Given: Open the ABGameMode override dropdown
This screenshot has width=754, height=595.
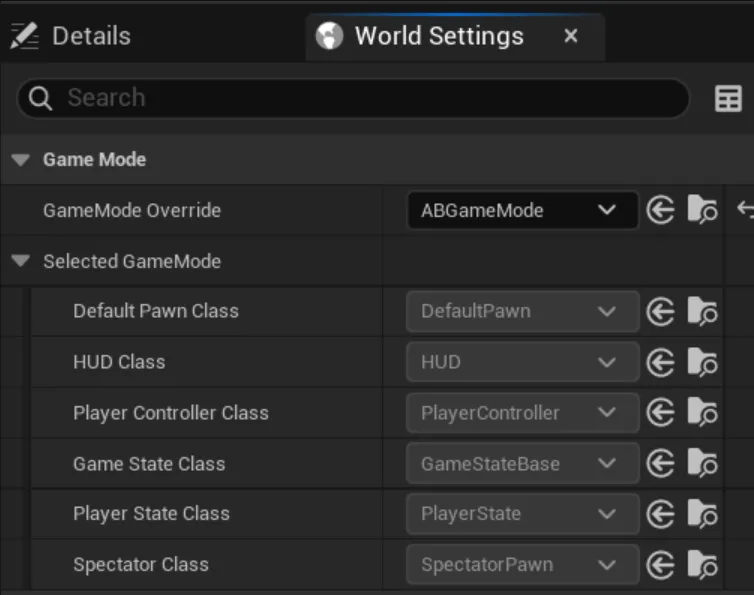Looking at the screenshot, I should 522,210.
